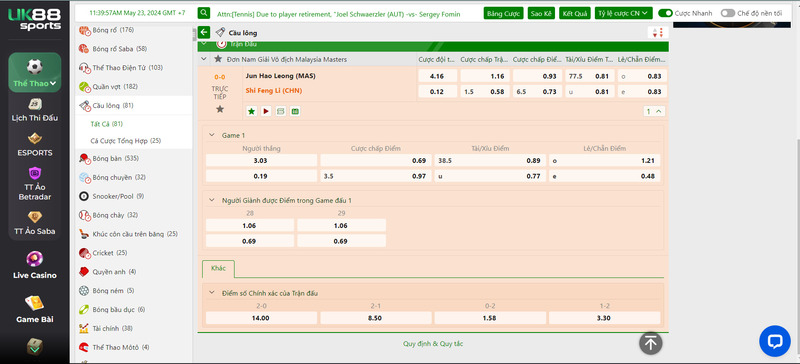Bet on Shi Feng Li at 0.12

437,91
